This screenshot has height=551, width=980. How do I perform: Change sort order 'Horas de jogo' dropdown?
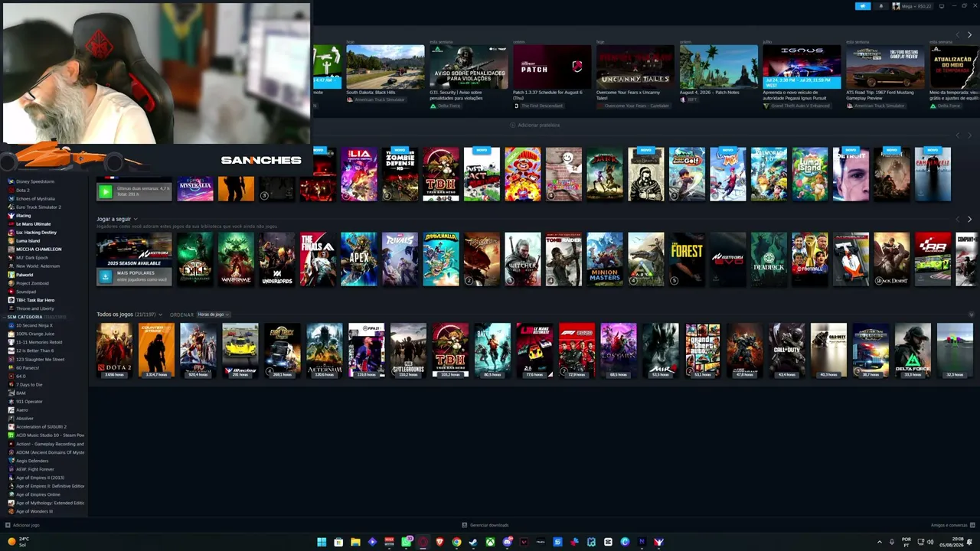214,315
